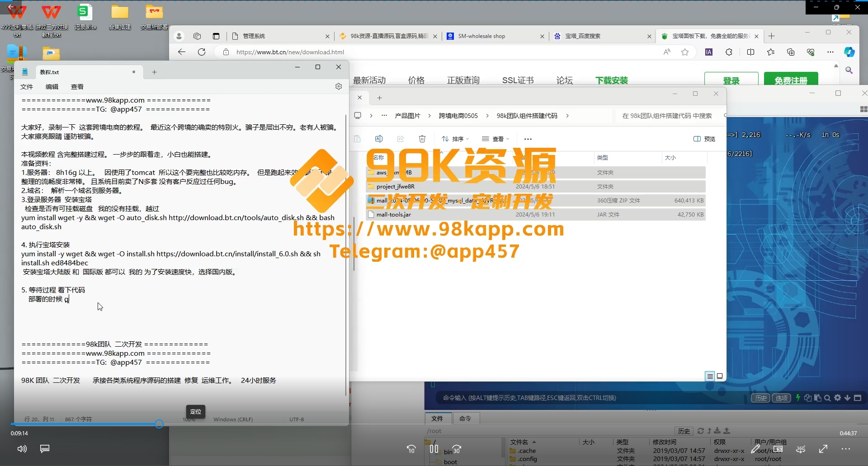Switch to the SM-wholesale shop tab
The height and width of the screenshot is (466, 868).
tap(495, 36)
